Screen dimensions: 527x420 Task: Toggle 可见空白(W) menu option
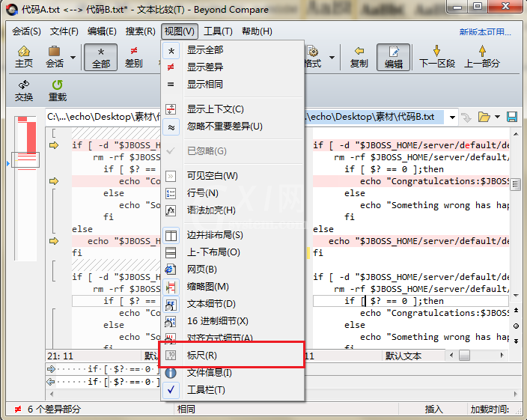coord(233,176)
